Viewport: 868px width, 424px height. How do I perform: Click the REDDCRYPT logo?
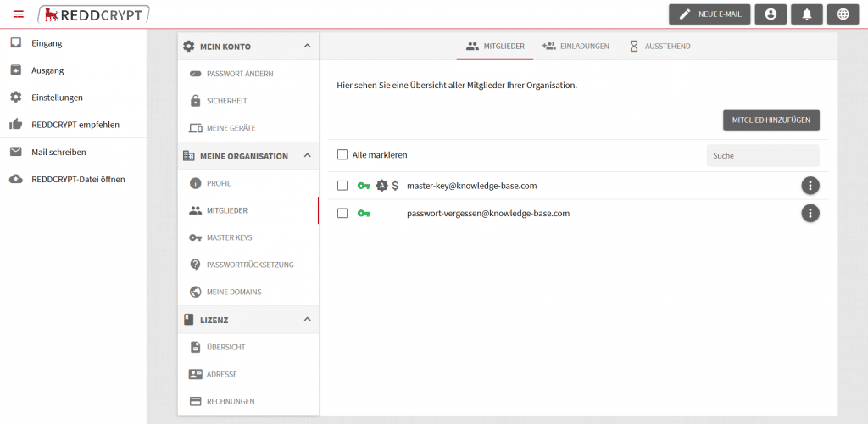click(x=94, y=14)
